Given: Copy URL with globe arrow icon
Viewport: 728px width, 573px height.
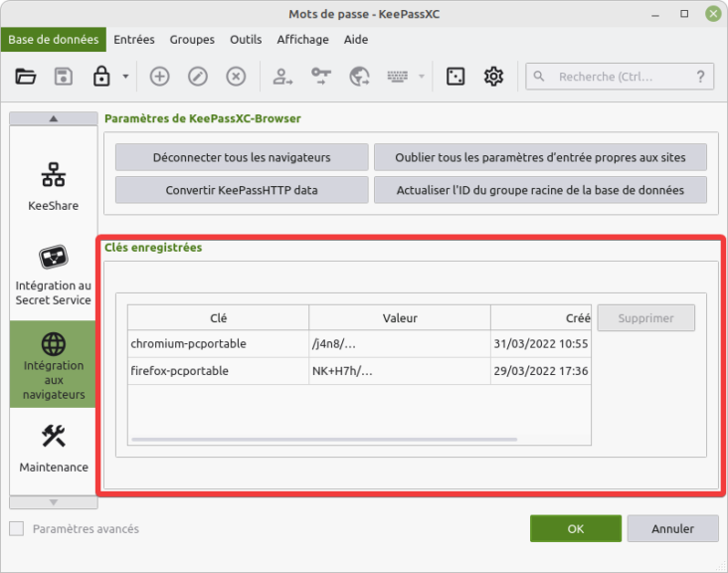Looking at the screenshot, I should click(359, 77).
